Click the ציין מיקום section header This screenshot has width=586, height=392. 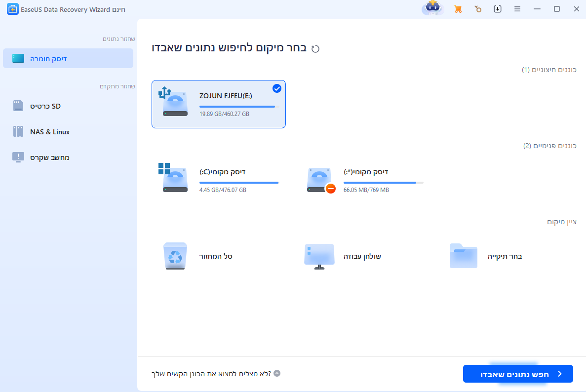562,222
